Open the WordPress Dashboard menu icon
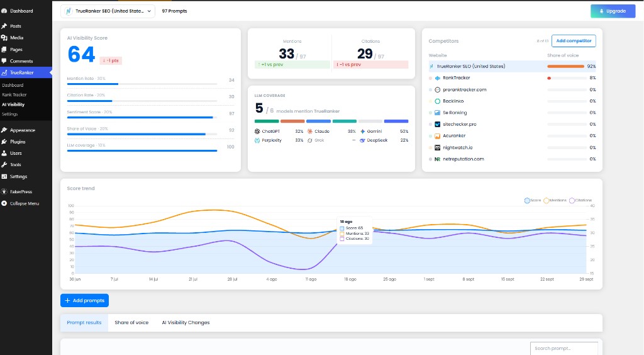The height and width of the screenshot is (355, 644). point(4,11)
